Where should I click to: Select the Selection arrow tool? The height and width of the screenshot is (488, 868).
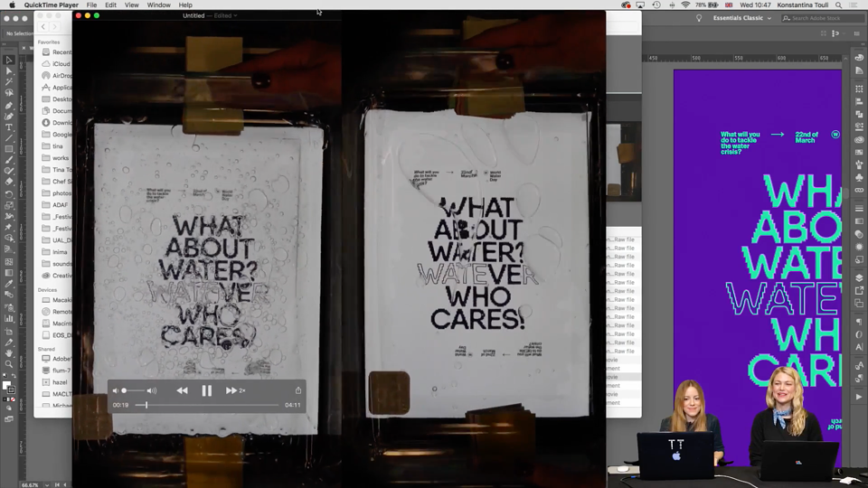[x=9, y=60]
